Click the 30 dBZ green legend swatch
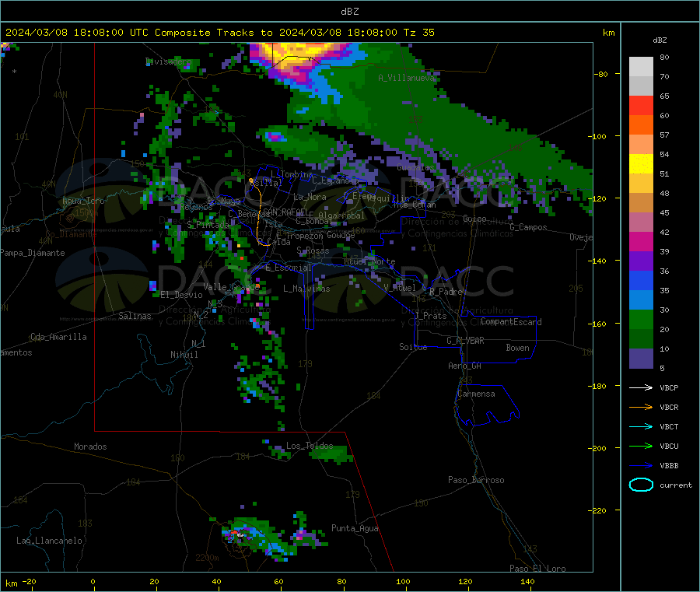The width and height of the screenshot is (700, 592). tap(641, 319)
